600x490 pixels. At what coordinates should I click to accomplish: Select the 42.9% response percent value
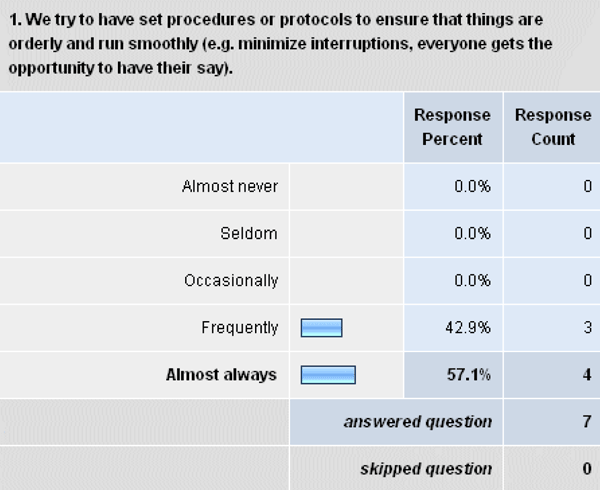468,327
